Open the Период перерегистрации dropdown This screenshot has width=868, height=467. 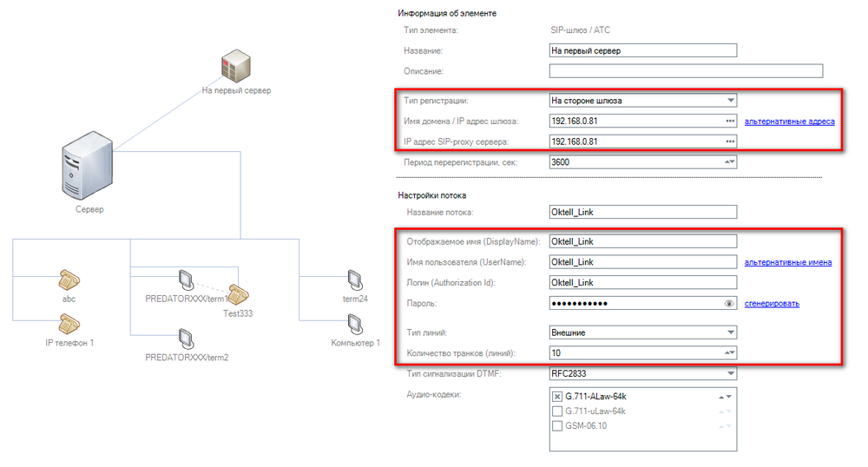(x=730, y=162)
